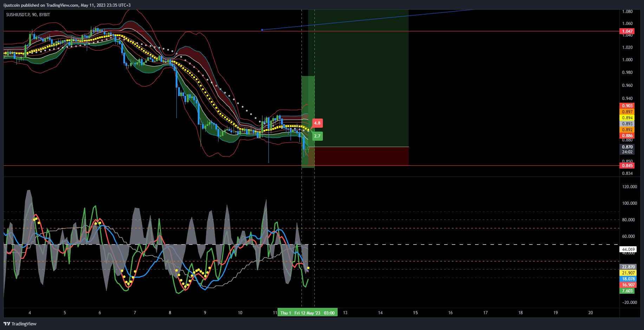Image resolution: width=644 pixels, height=330 pixels.
Task: Click the red 0.845 price line label
Action: (x=627, y=166)
